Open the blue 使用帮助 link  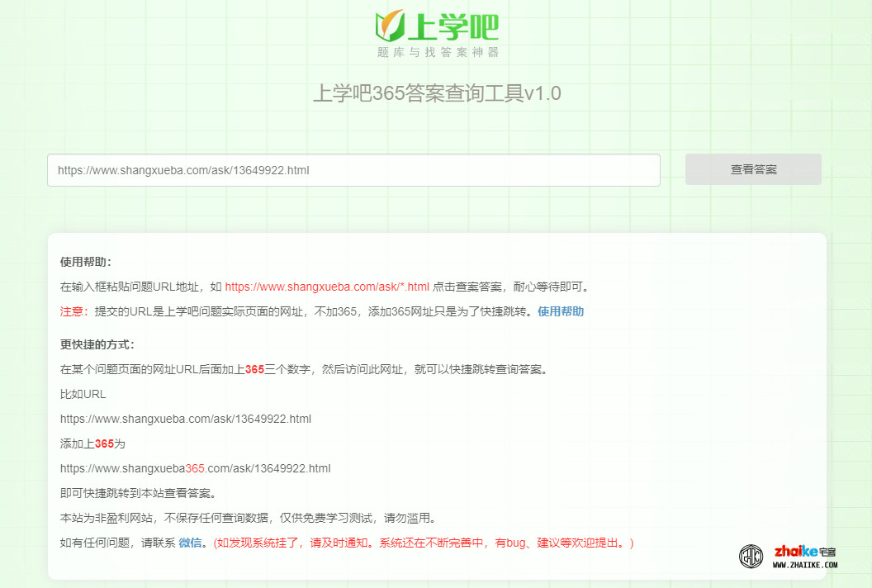(x=561, y=311)
